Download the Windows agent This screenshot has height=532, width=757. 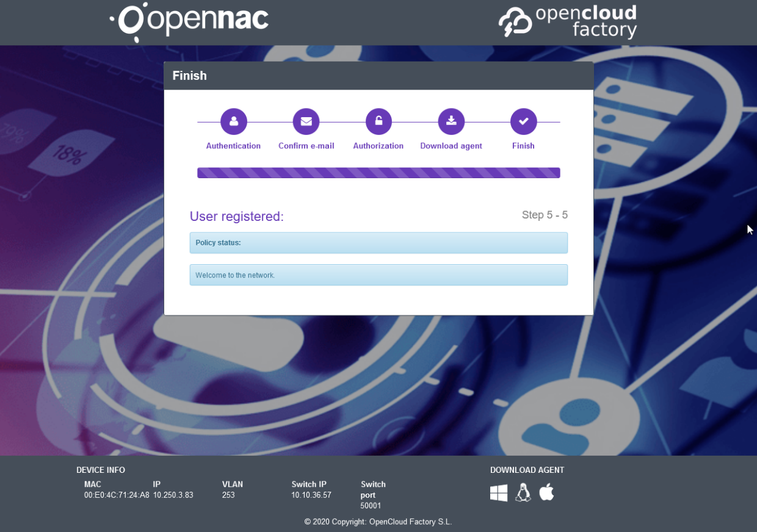tap(499, 493)
